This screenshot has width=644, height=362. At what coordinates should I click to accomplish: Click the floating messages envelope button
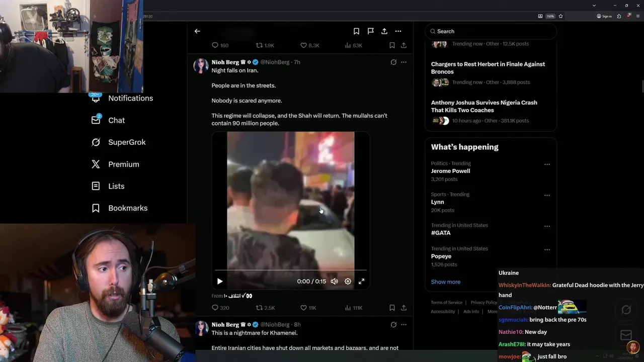pyautogui.click(x=626, y=335)
